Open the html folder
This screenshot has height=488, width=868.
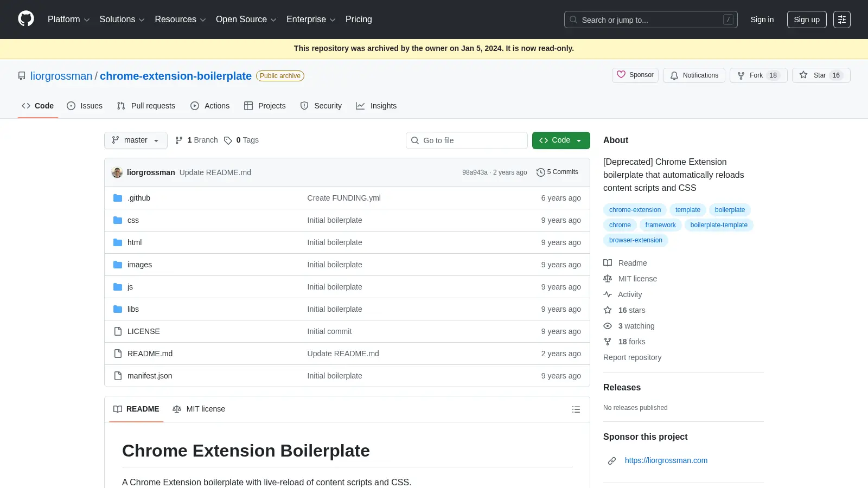pyautogui.click(x=135, y=242)
